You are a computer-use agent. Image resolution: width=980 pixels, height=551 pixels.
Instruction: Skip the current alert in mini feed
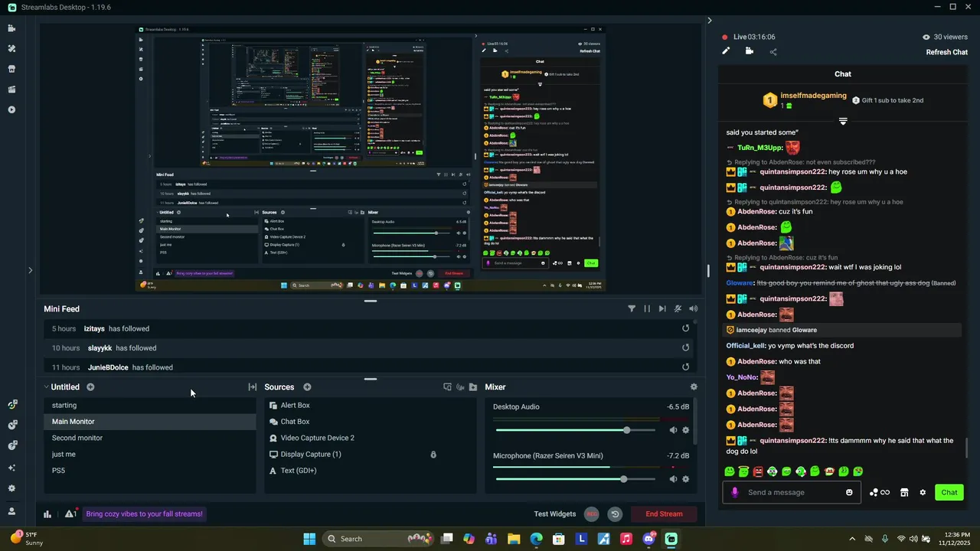point(662,308)
